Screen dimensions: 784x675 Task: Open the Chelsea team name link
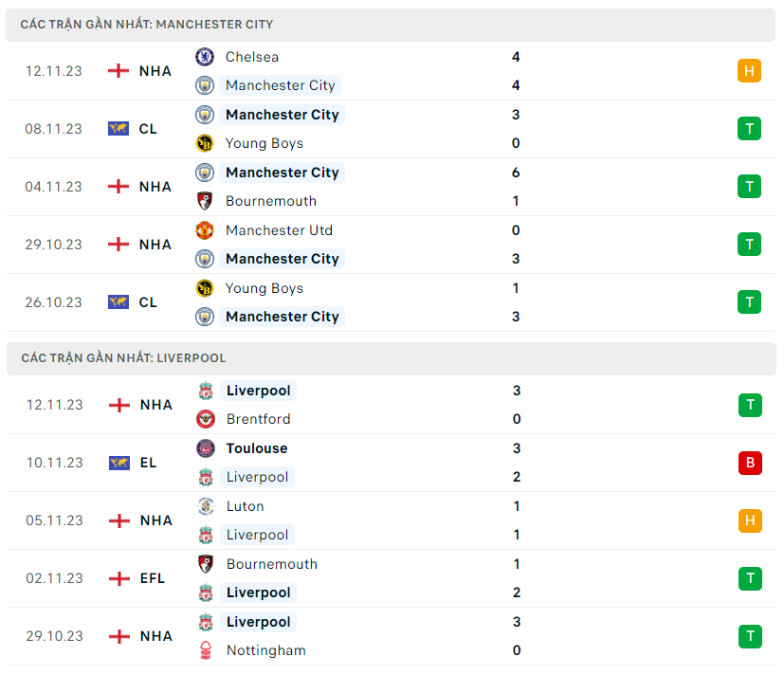tap(252, 57)
